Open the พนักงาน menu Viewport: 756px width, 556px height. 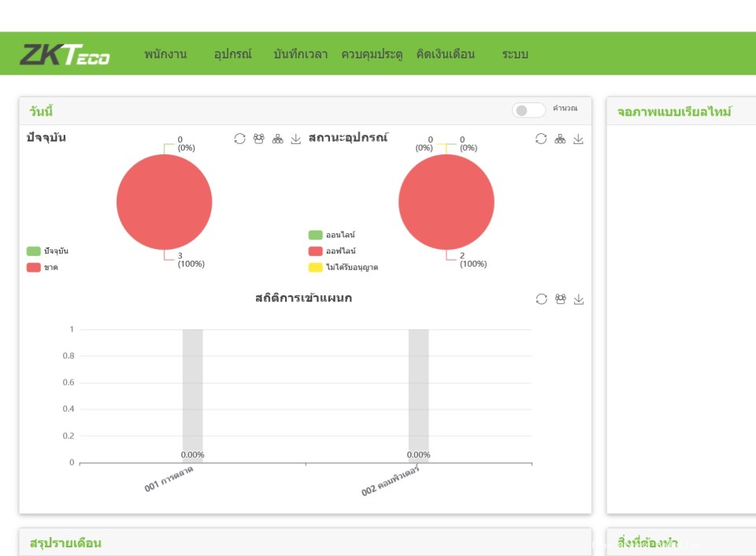click(165, 54)
